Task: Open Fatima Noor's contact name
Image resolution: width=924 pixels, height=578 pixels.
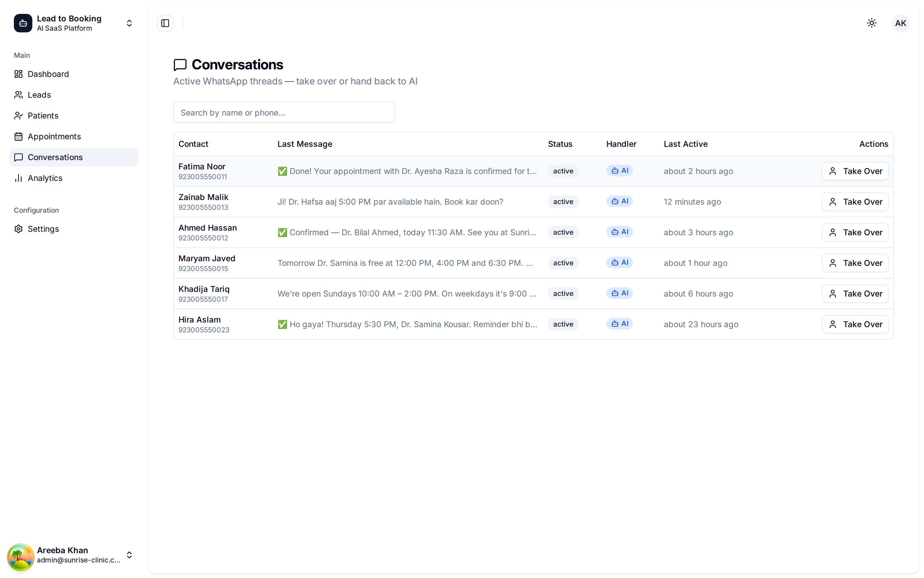Action: pyautogui.click(x=202, y=166)
